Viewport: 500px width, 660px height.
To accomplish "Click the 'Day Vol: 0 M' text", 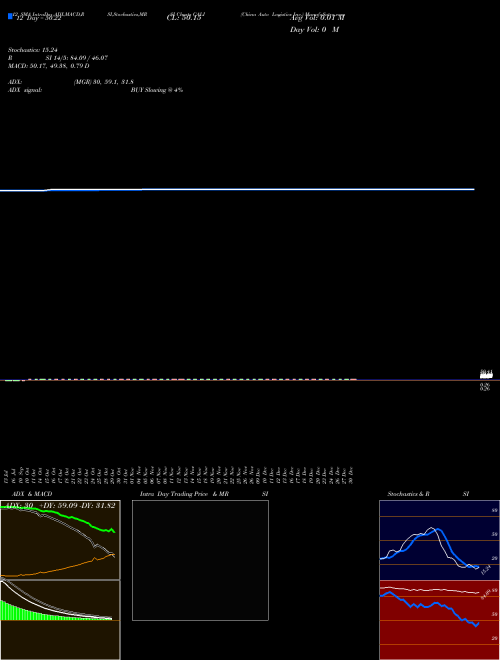I will click(x=314, y=30).
